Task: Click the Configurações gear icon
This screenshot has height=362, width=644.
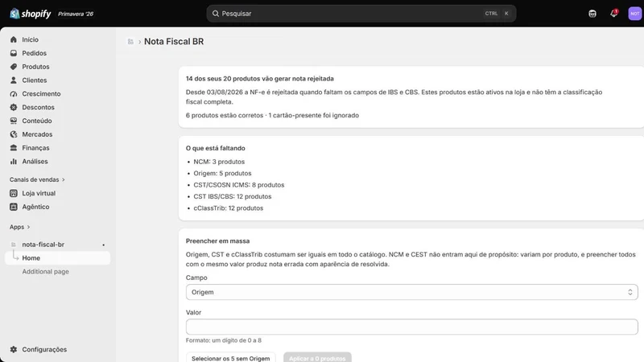Action: pos(14,349)
